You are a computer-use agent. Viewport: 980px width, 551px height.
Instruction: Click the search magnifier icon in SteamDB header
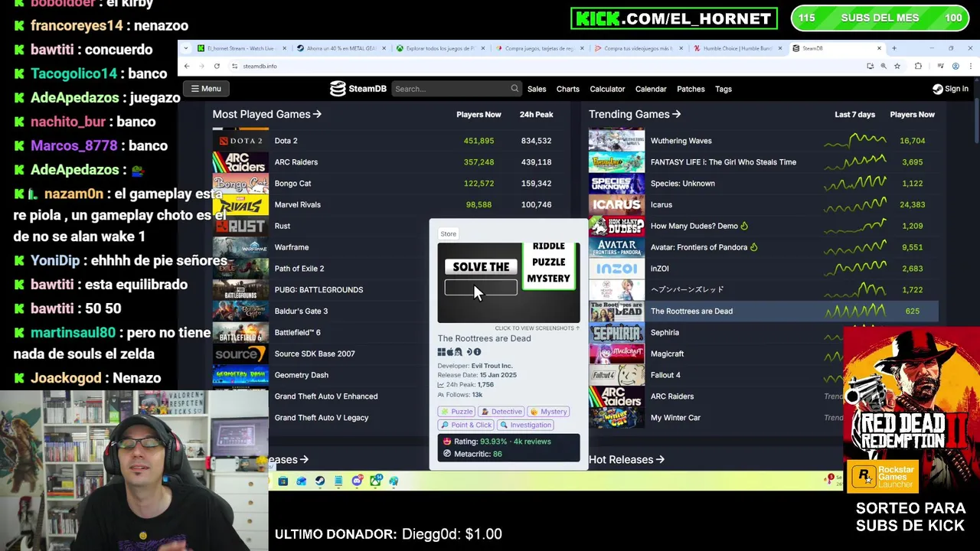[x=514, y=89]
